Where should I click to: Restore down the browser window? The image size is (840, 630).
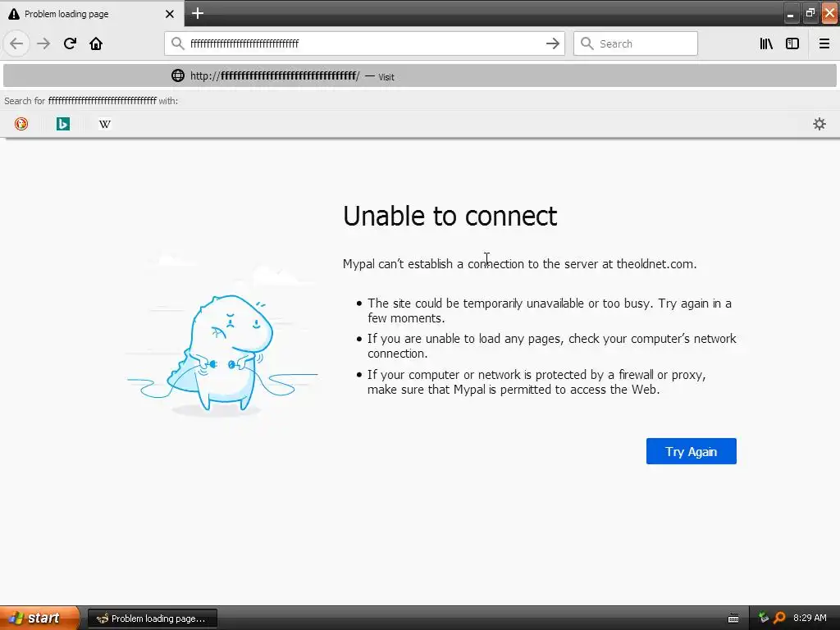tap(810, 13)
